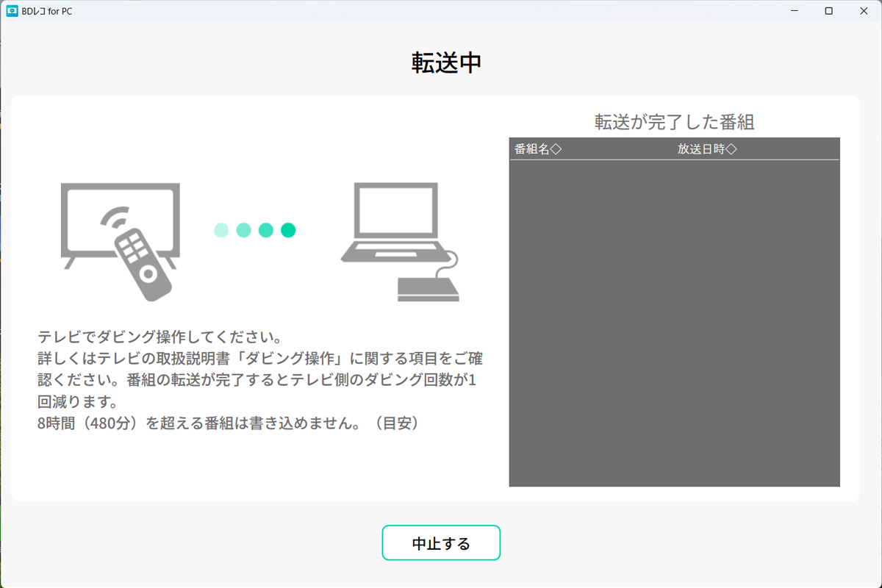
Task: Click the darkest green transfer dot
Action: [288, 230]
